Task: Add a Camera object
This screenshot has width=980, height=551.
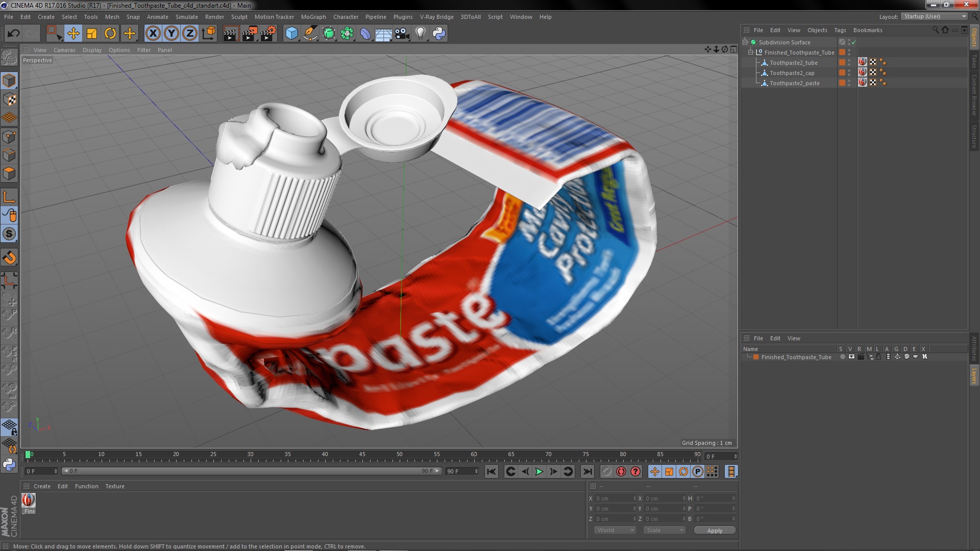Action: [402, 34]
